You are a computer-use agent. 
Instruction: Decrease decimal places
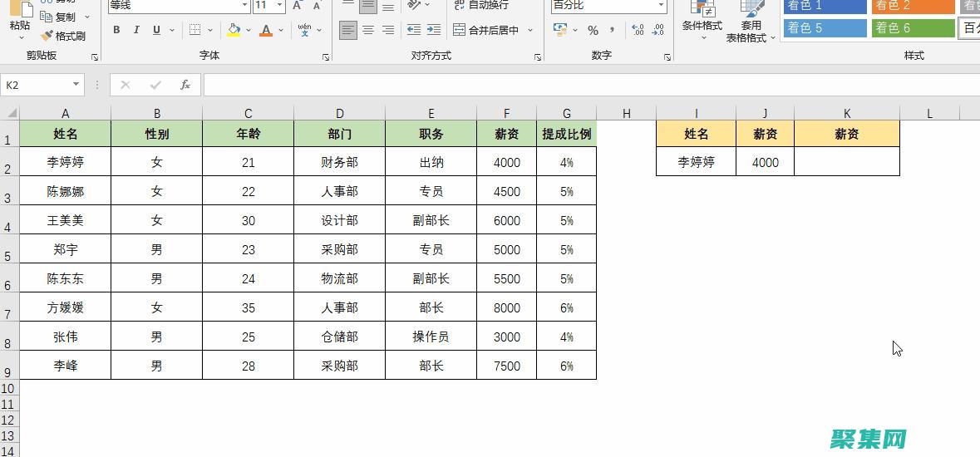pos(658,30)
